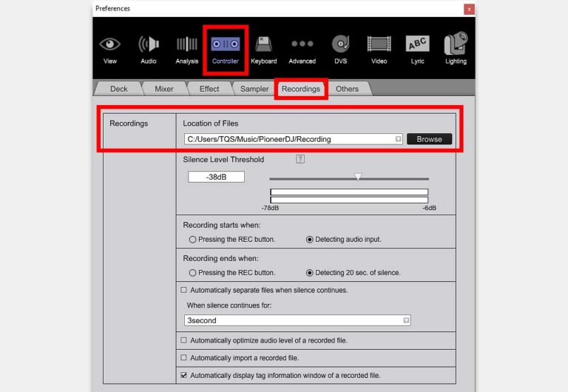Image resolution: width=568 pixels, height=392 pixels.
Task: Select the Advanced preferences icon
Action: coord(302,48)
